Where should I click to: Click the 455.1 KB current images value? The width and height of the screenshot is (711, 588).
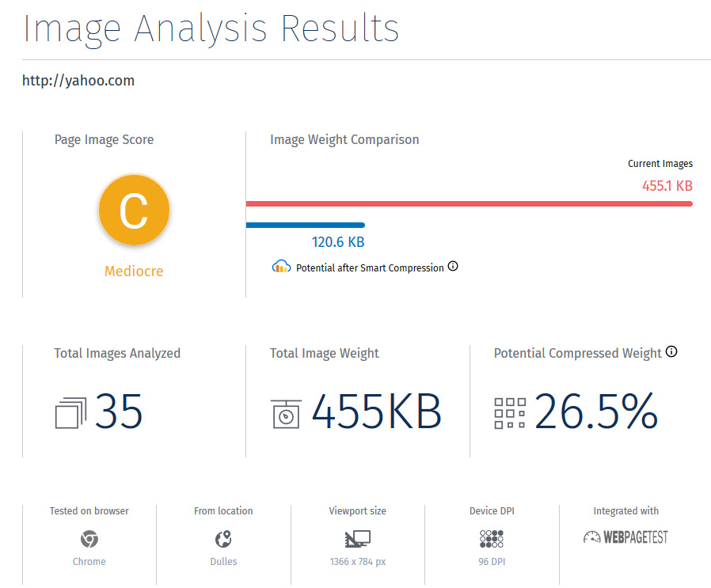click(667, 186)
